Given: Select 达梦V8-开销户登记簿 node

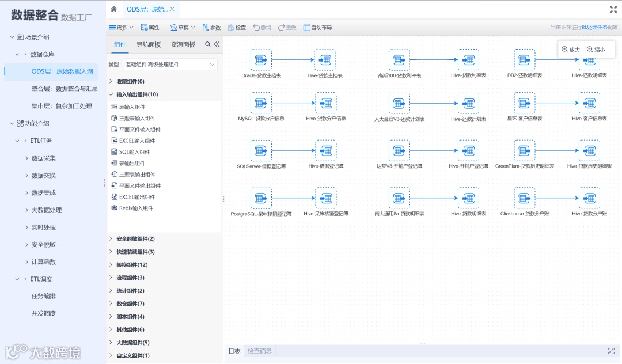Looking at the screenshot, I should point(400,151).
